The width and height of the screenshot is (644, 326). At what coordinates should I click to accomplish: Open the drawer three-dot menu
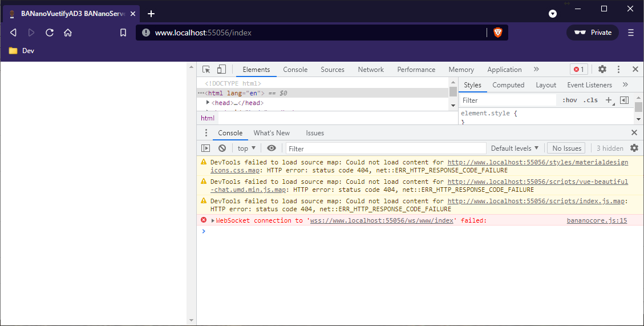pos(206,133)
